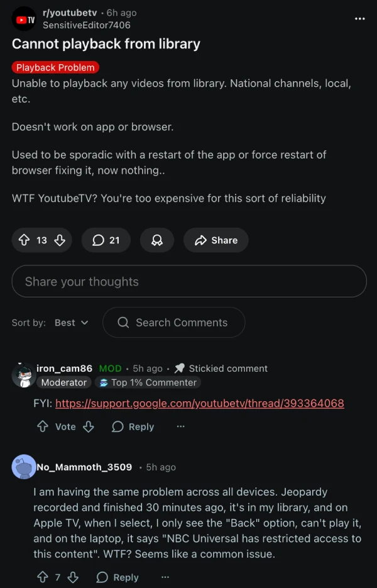Upvote iron_cam86's stickied comment
The height and width of the screenshot is (588, 377).
coord(41,426)
